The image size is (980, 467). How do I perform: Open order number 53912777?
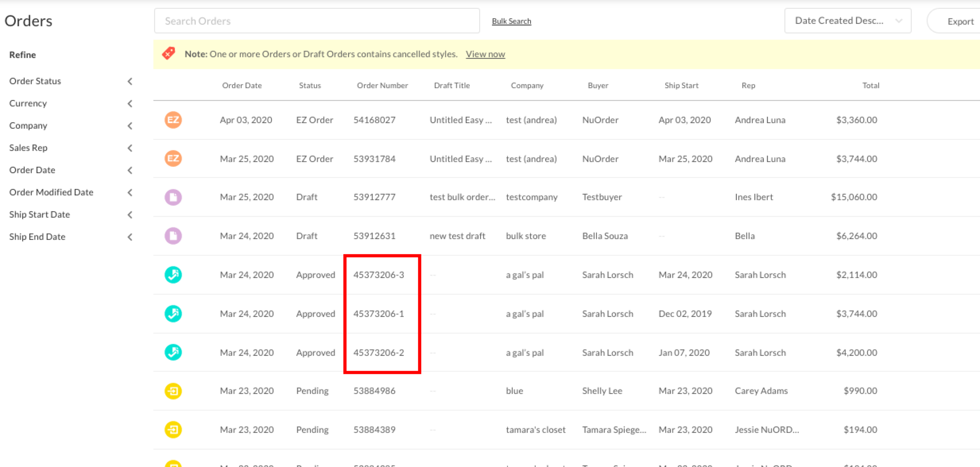point(374,197)
